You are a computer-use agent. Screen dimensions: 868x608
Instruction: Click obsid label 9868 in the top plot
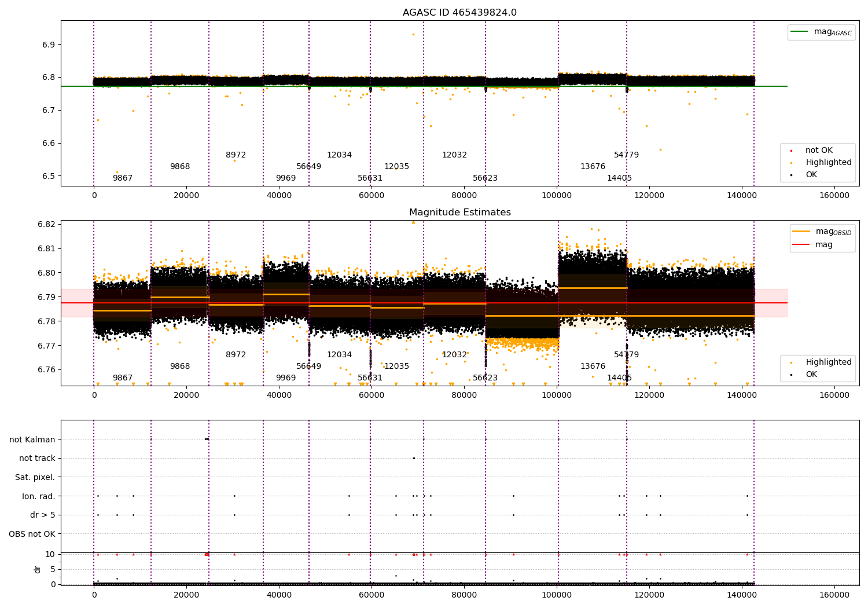point(180,167)
